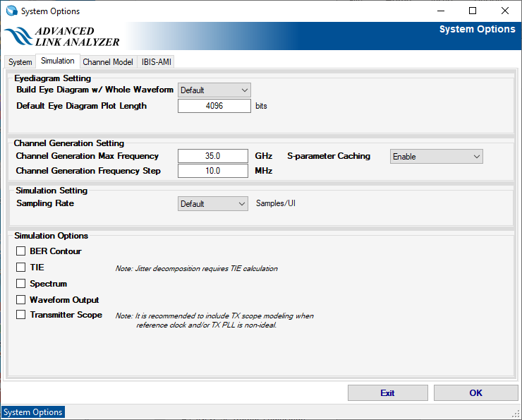This screenshot has height=420, width=522.
Task: Switch to the System tab
Action: pyautogui.click(x=20, y=62)
